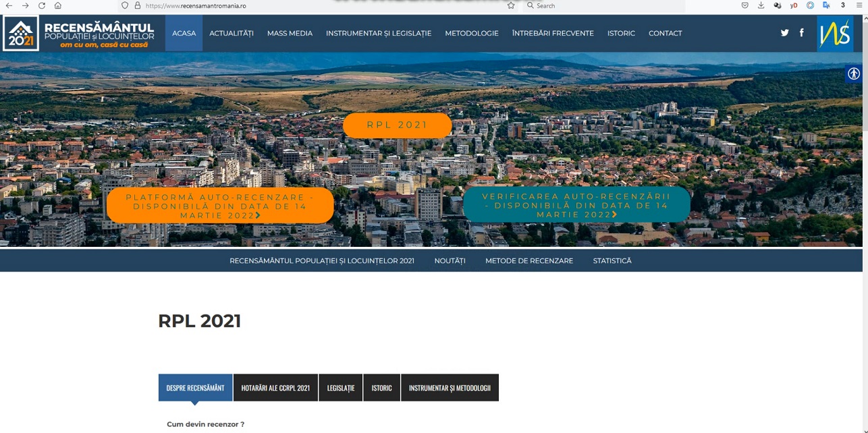Click the Google Translate extension icon
Screen dimensions: 868x433
click(826, 5)
